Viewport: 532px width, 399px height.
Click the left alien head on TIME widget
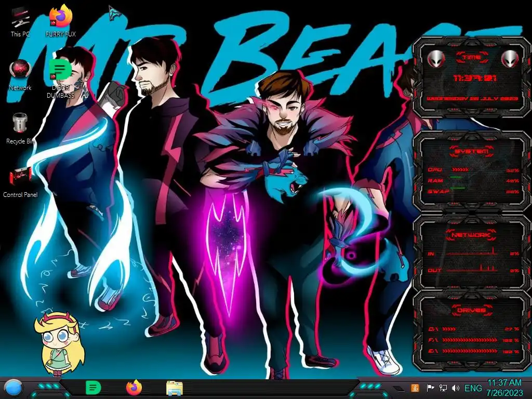[436, 59]
